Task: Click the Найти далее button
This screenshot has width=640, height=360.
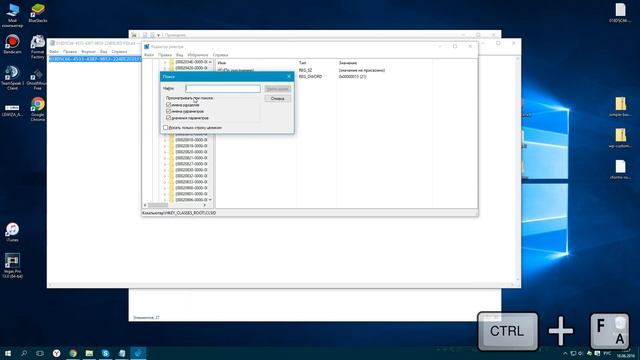Action: (278, 89)
